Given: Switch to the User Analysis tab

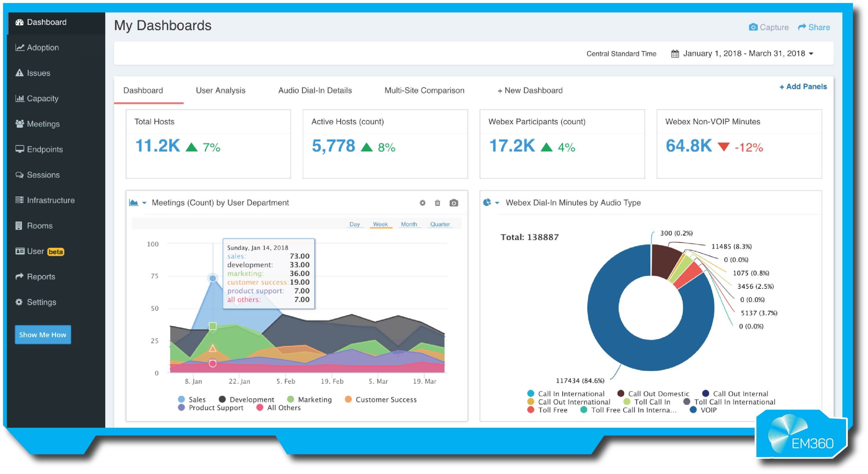Looking at the screenshot, I should pos(220,90).
